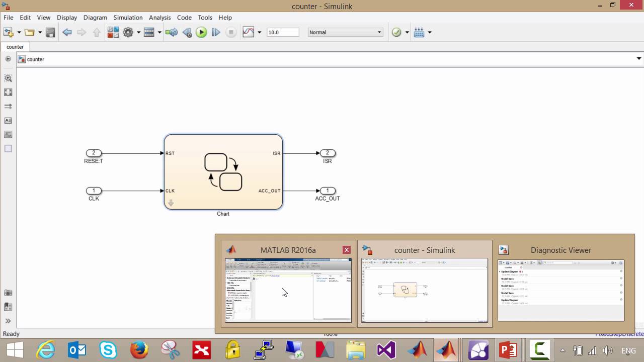Open the File menu
Screen dimensions: 644x362
(9, 18)
